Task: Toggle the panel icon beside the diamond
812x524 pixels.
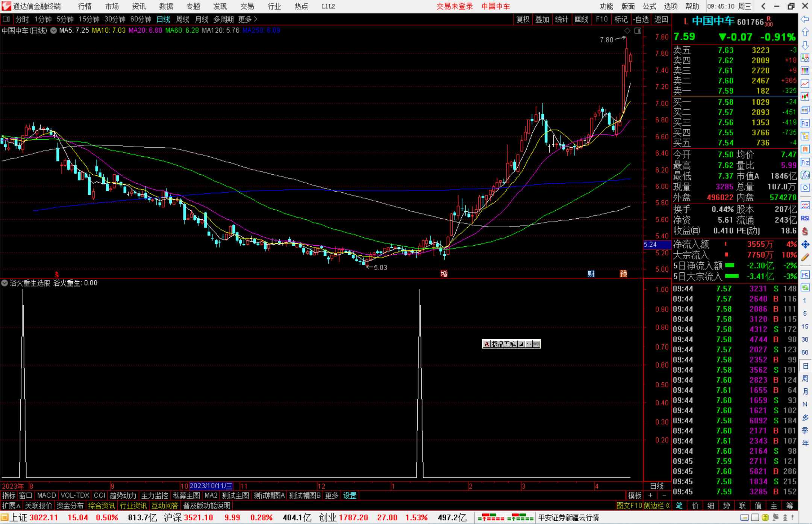Action: tap(638, 31)
